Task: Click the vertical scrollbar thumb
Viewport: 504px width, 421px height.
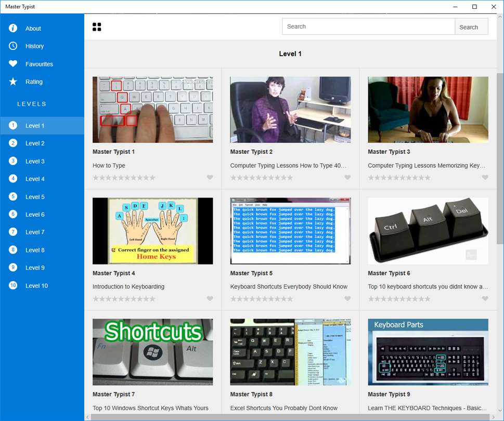Action: point(500,159)
